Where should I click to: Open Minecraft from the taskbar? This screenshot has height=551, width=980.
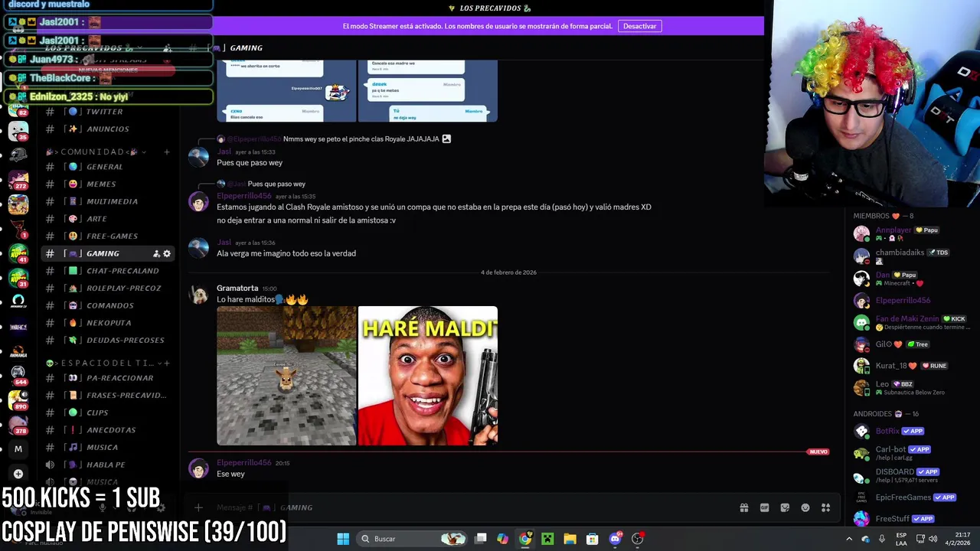547,539
